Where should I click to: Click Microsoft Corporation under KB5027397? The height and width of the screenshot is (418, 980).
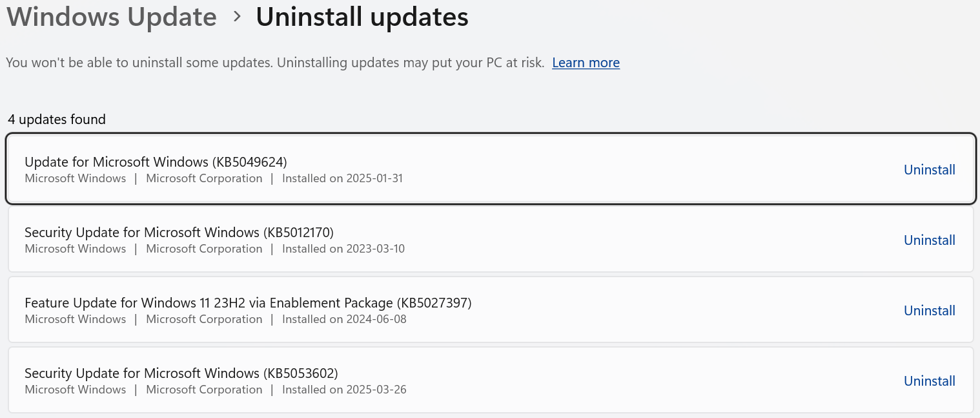click(204, 319)
